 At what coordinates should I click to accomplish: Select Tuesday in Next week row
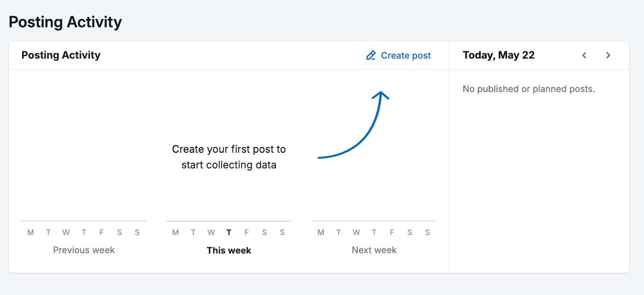point(339,232)
